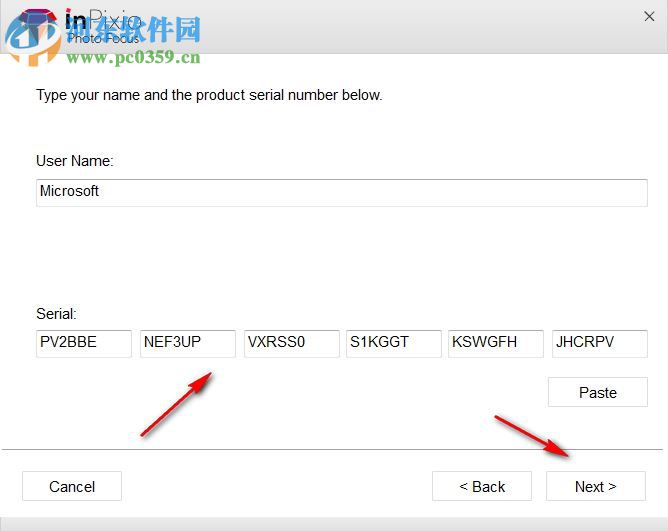Close the InPixio registration dialog
Viewport: 668px width, 531px height.
pyautogui.click(x=649, y=17)
